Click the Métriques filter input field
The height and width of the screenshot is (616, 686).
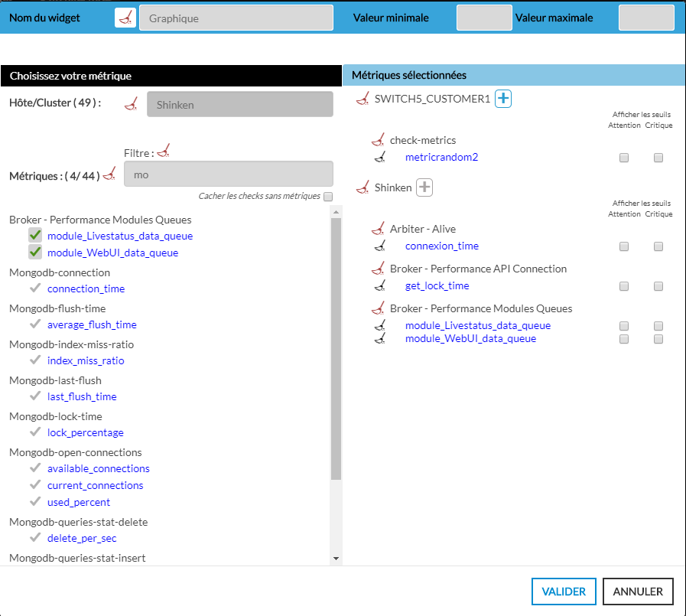(228, 174)
